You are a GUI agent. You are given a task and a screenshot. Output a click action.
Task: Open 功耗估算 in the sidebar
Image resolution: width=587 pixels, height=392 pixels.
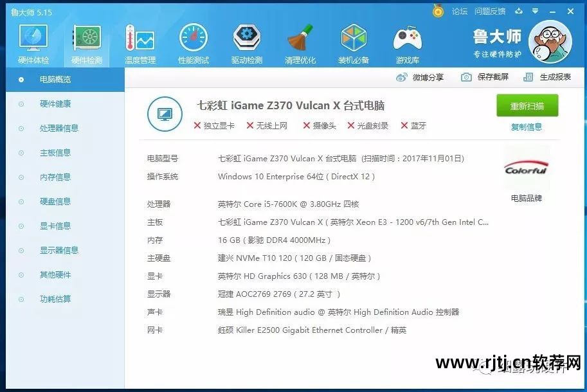(x=55, y=299)
